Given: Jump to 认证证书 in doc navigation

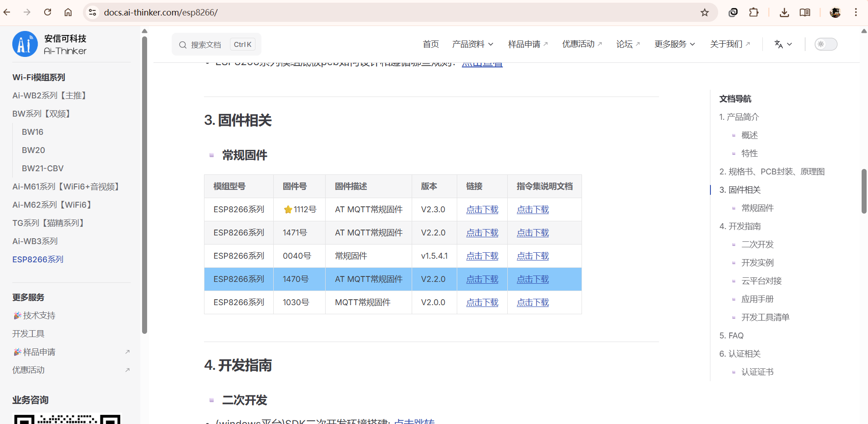Looking at the screenshot, I should click(757, 372).
